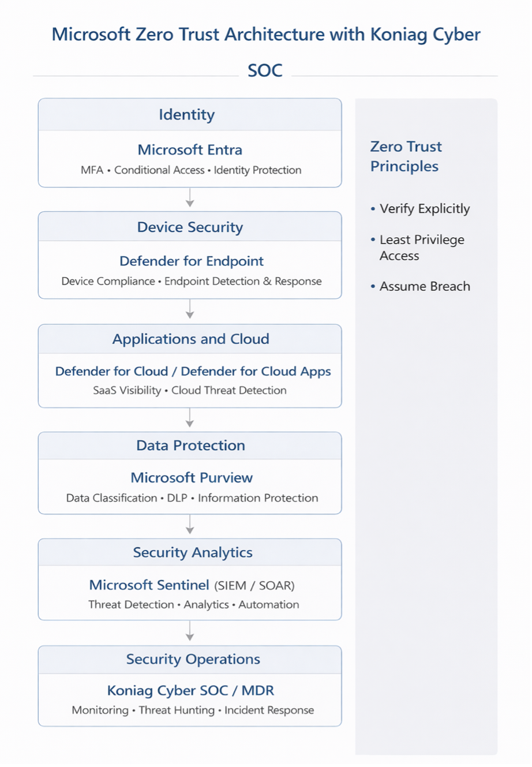This screenshot has width=532, height=767.
Task: Click the 'Zero Trust Principles' sidebar heading
Action: 406,156
